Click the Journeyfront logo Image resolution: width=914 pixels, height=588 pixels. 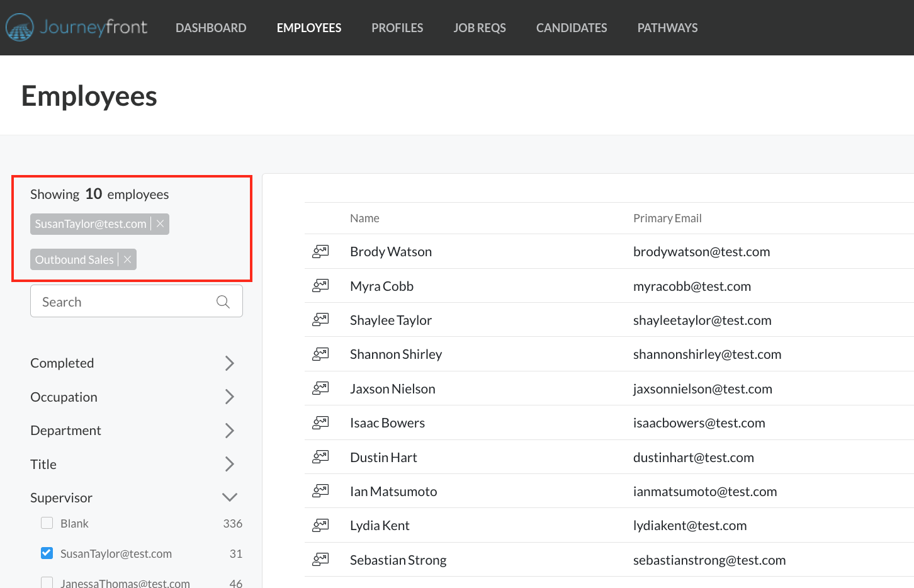[76, 27]
